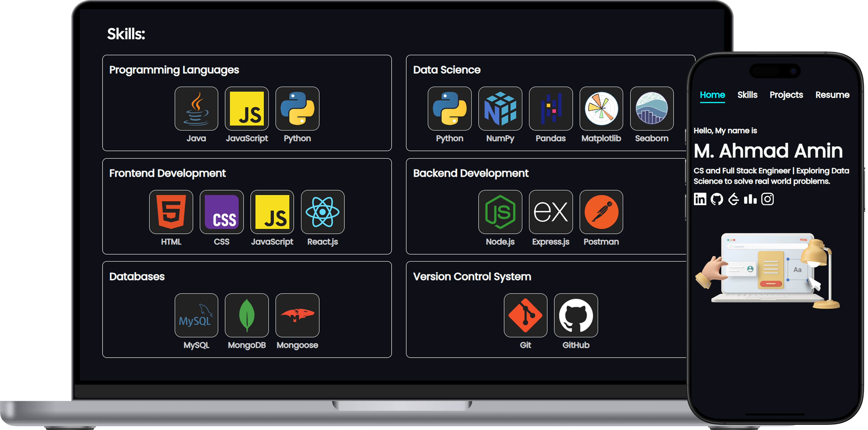This screenshot has width=868, height=430.
Task: Click the name "M. Ahmad Amin"
Action: coord(768,151)
